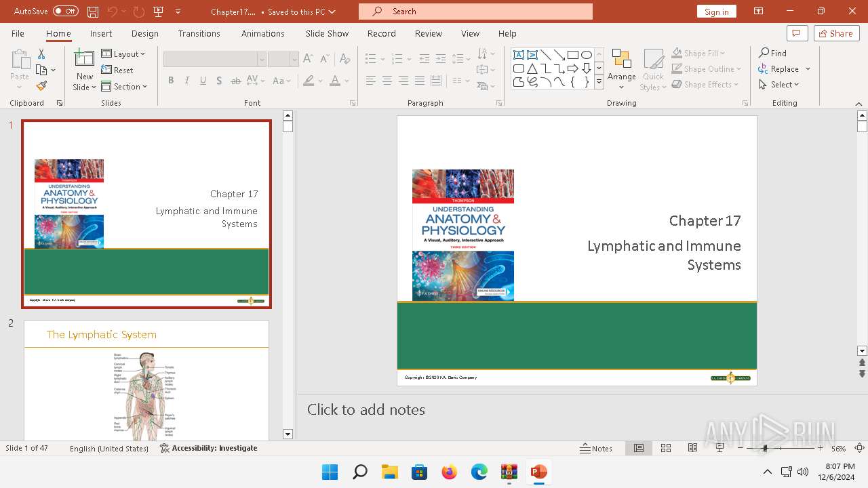Image resolution: width=868 pixels, height=488 pixels.
Task: Select the Rectangle shape tool
Action: (573, 55)
